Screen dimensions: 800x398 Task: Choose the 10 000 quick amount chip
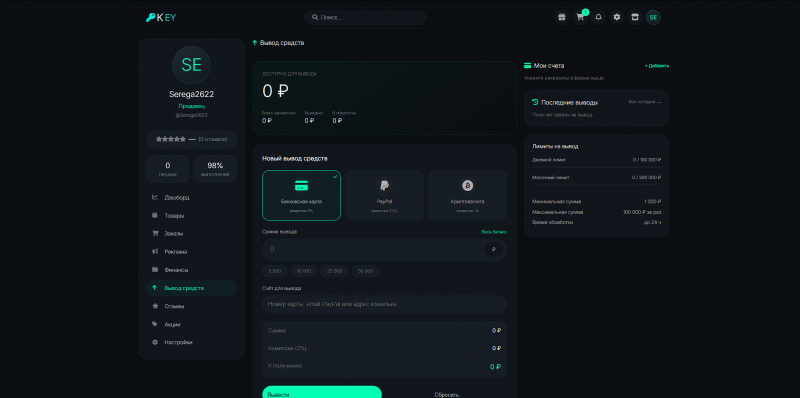pos(304,271)
